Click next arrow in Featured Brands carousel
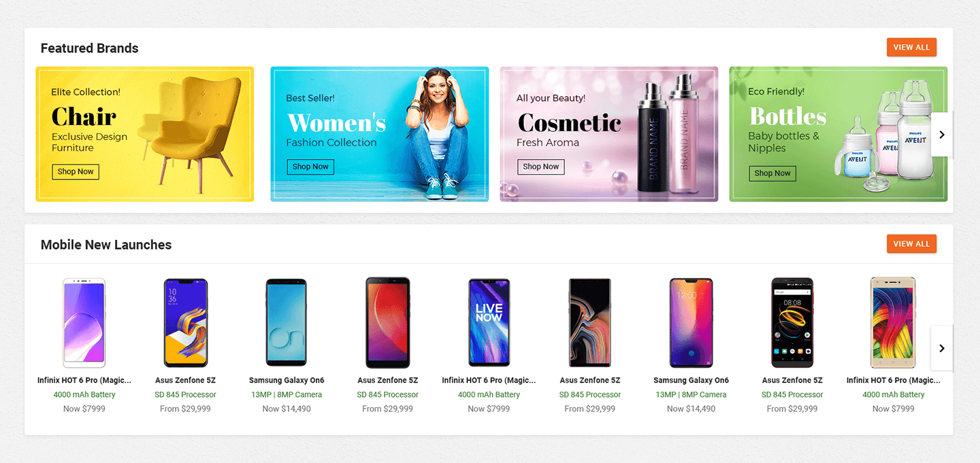The image size is (980, 463). [x=942, y=135]
